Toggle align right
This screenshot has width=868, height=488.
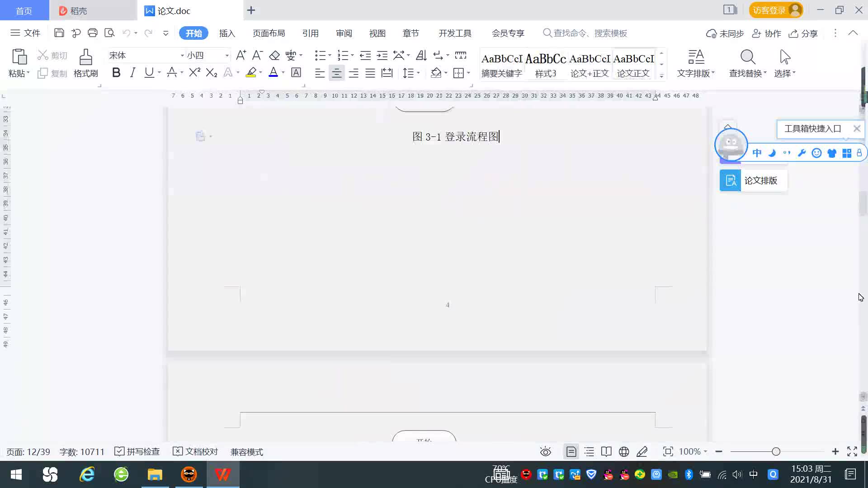354,73
